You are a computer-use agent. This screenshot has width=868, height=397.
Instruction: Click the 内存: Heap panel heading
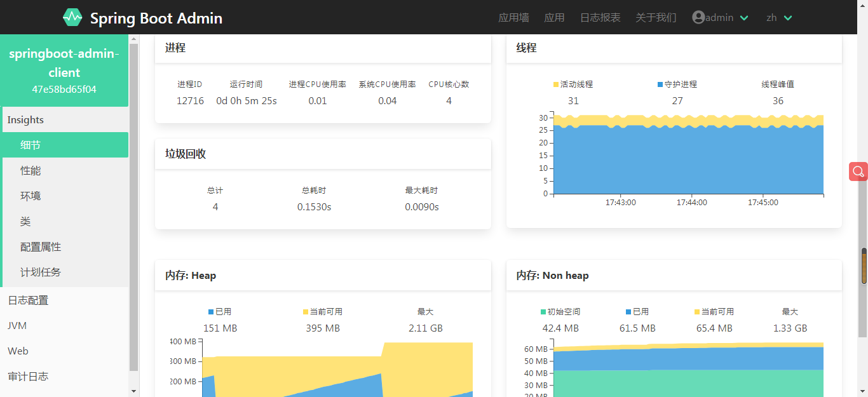[x=191, y=275]
